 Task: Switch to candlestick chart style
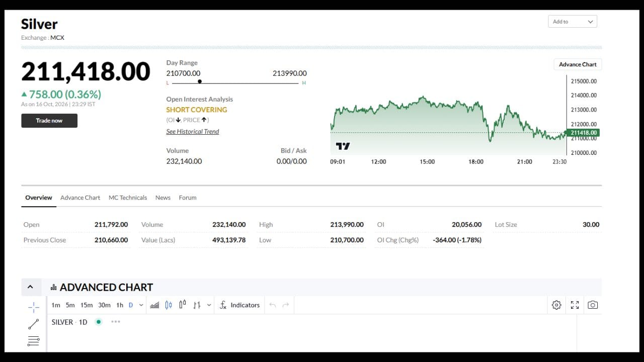coord(169,305)
